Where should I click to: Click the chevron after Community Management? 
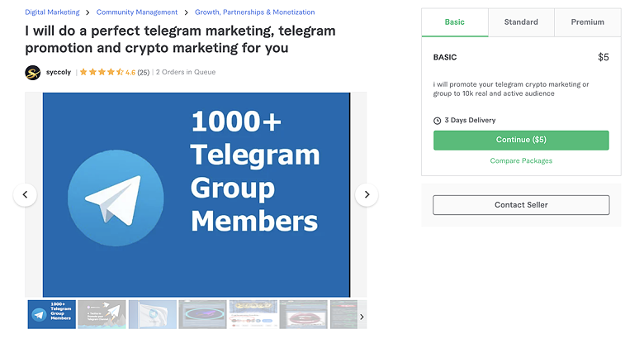point(186,12)
